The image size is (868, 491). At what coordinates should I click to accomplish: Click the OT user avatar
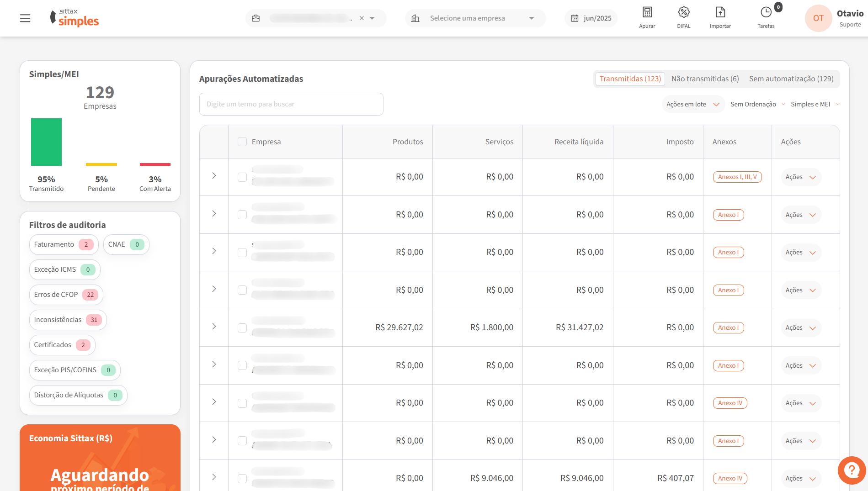click(x=818, y=18)
